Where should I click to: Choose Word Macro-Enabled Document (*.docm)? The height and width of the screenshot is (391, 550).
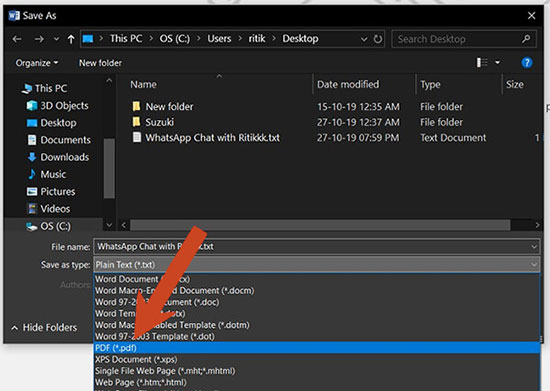point(316,291)
